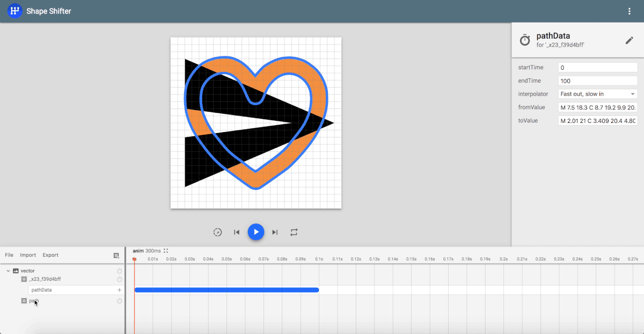Select the path layer at the bottom of the tree
644x334 pixels.
62,301
